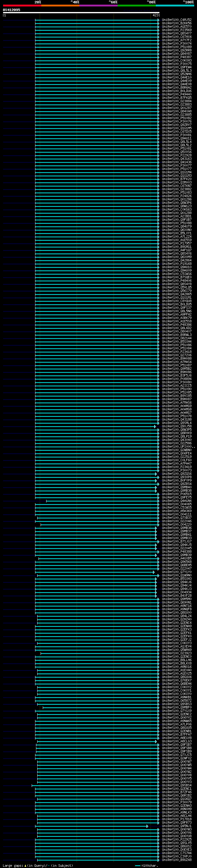Select the UniRef100_P48388 label
The width and height of the screenshot is (197, 868).
tap(176, 552)
